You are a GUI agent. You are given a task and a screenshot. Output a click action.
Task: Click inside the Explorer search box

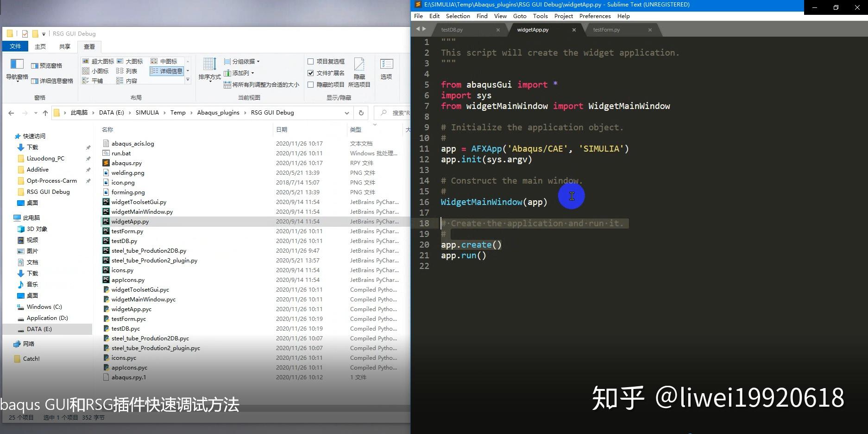[x=398, y=112]
